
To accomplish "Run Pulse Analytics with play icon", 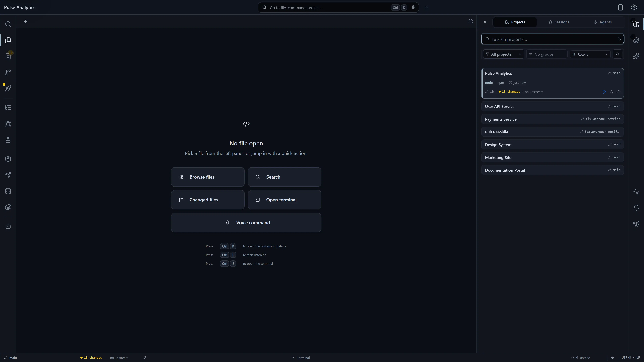I will [604, 92].
